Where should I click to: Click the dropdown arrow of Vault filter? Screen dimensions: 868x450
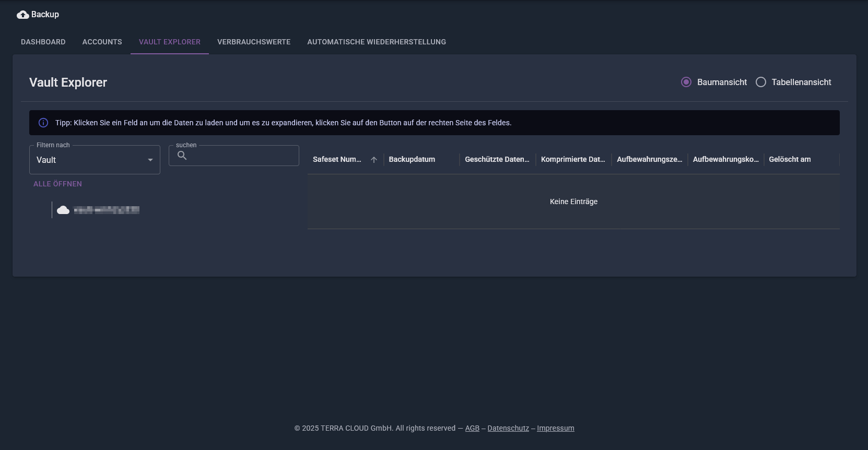[150, 160]
